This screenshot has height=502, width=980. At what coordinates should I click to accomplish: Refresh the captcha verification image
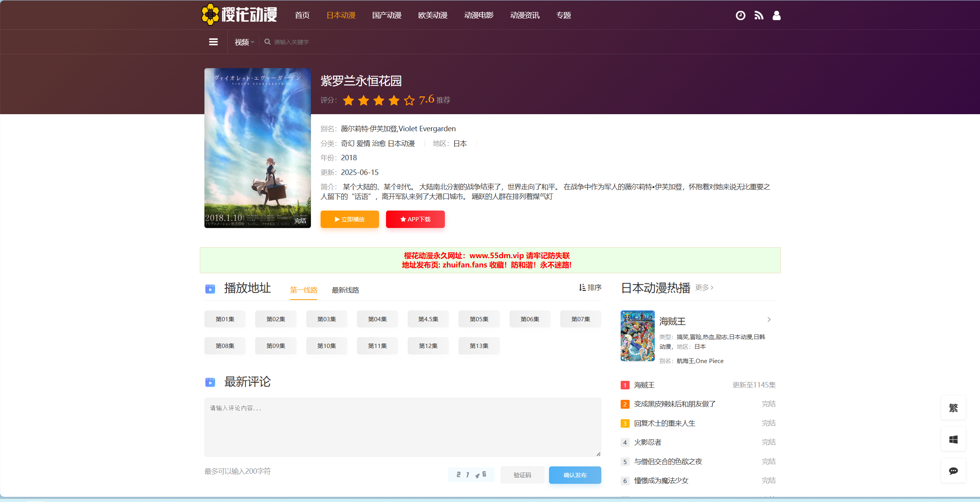(x=471, y=475)
